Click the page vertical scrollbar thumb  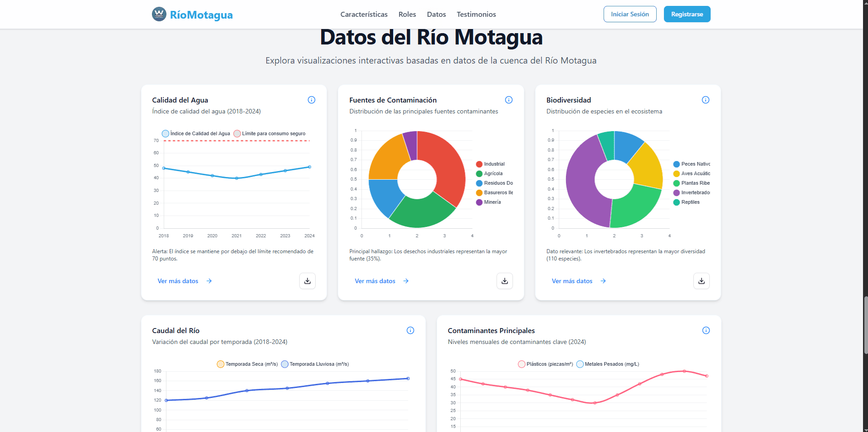coord(865,325)
